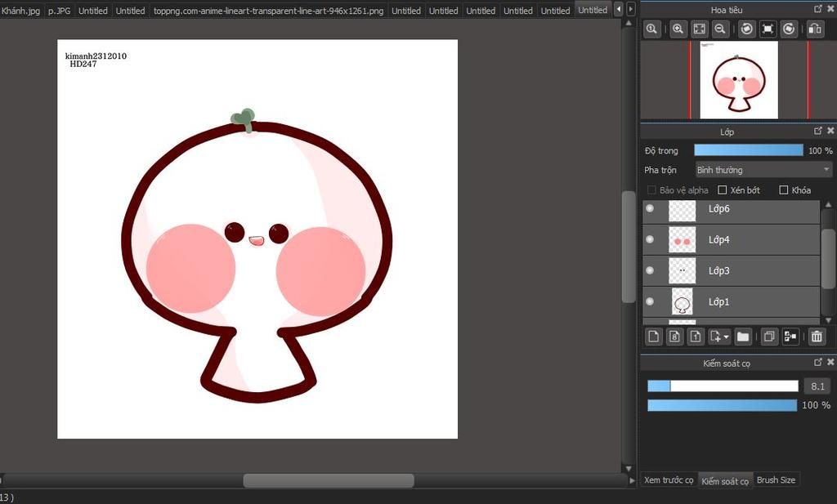Select the Lớp3 layer thumbnail
Screen dimensions: 837x504
pyautogui.click(x=683, y=270)
